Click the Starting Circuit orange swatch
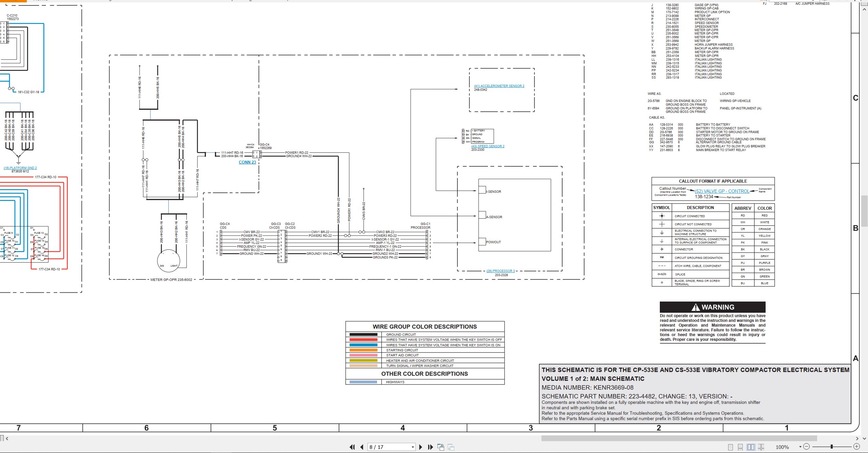Image resolution: width=868 pixels, height=453 pixels. (363, 350)
